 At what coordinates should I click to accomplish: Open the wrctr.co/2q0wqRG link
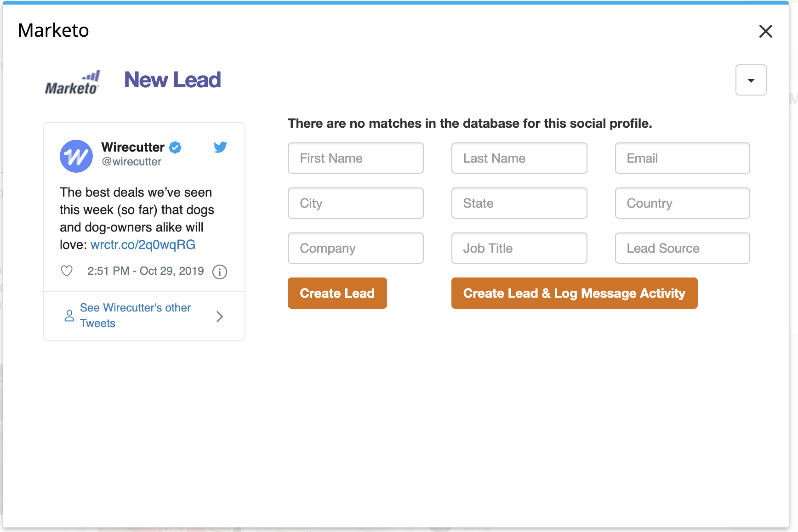point(143,244)
